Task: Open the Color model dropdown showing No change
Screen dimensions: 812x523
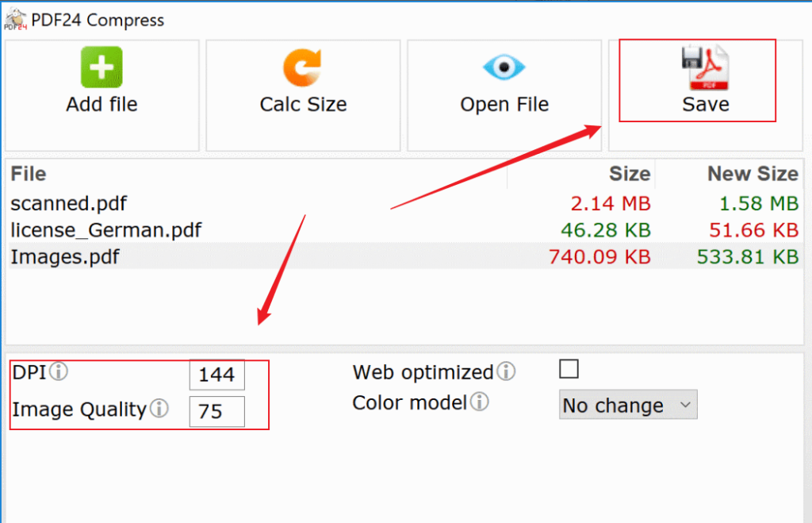Action: pos(627,405)
